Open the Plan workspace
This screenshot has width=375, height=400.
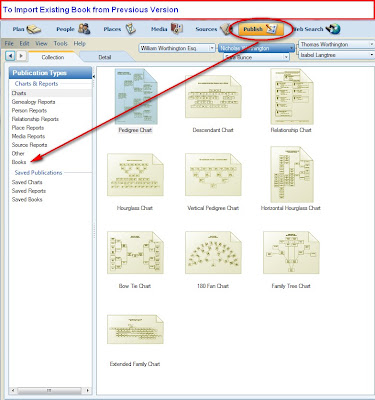pos(27,29)
